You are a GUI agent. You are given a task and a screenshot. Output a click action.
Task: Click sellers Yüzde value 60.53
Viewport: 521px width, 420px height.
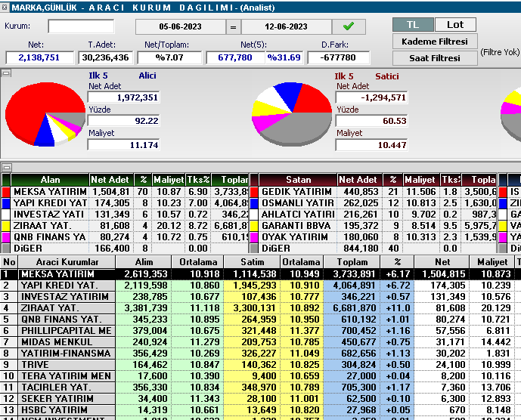click(371, 121)
